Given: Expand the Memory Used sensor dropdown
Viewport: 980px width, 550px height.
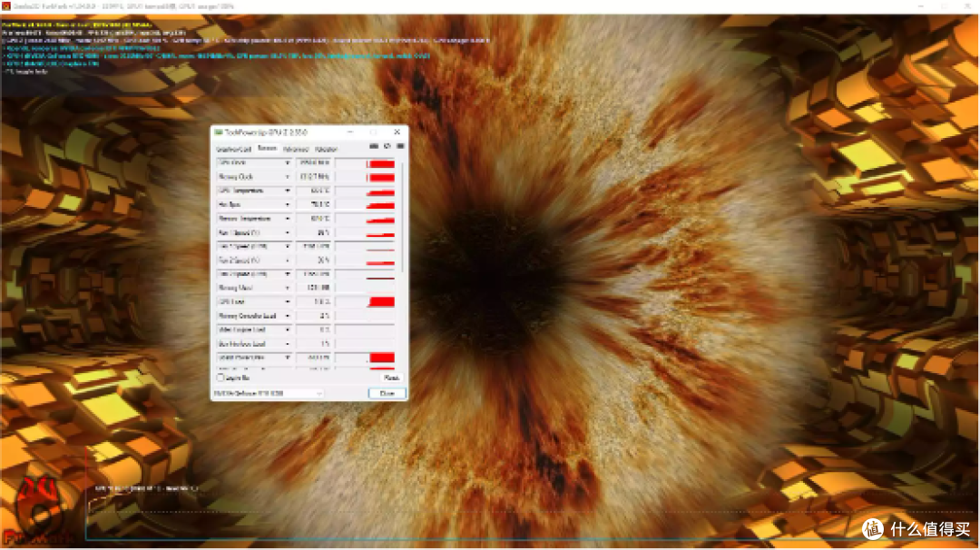Looking at the screenshot, I should pyautogui.click(x=288, y=288).
